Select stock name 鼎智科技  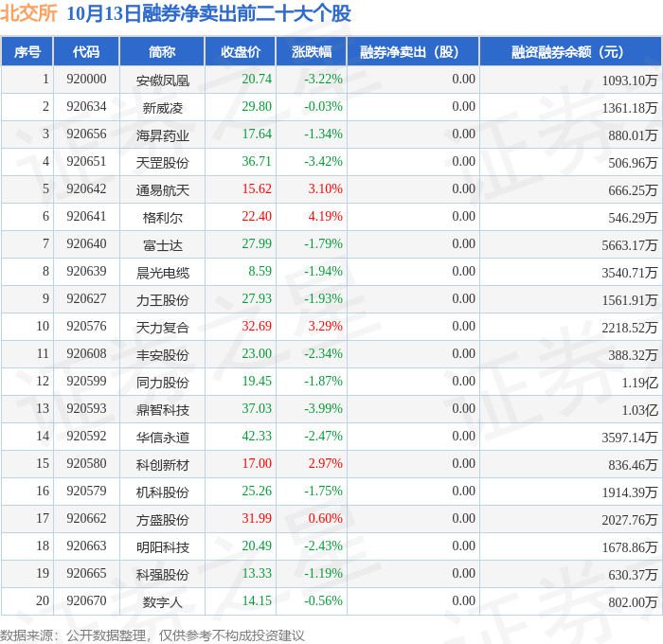[162, 410]
